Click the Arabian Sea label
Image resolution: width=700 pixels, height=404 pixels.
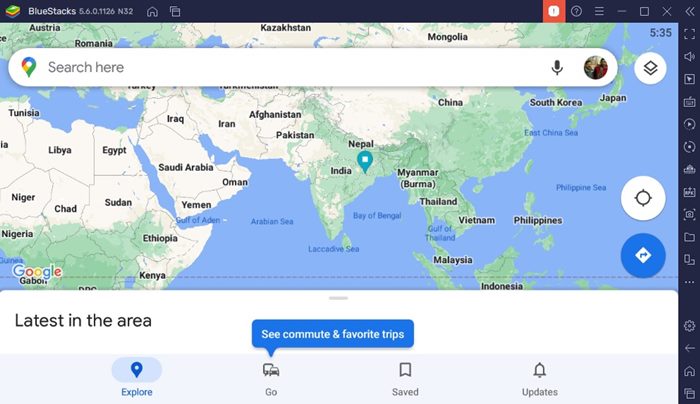coord(272,221)
